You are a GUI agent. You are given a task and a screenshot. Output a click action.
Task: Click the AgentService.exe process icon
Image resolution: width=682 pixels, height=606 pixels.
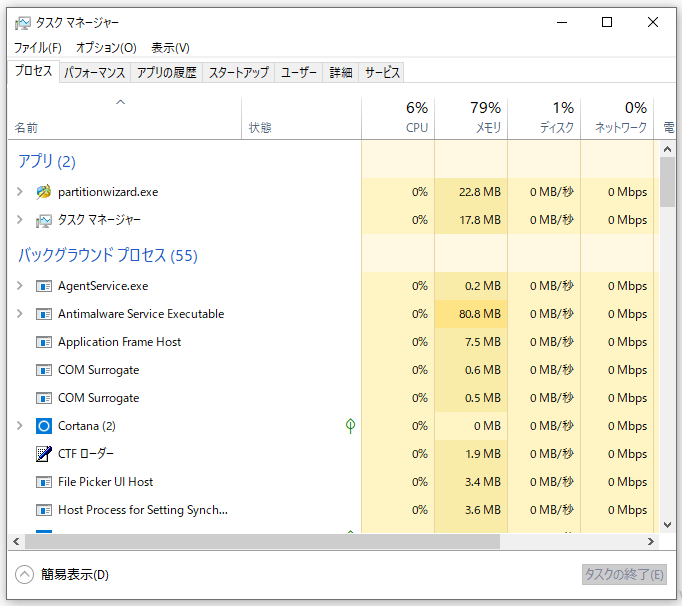[x=43, y=286]
